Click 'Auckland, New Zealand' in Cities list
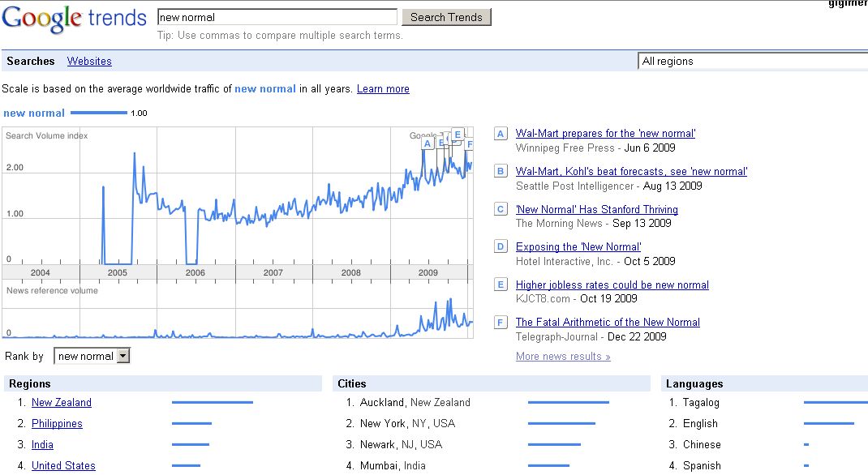This screenshot has width=868, height=475. click(415, 403)
